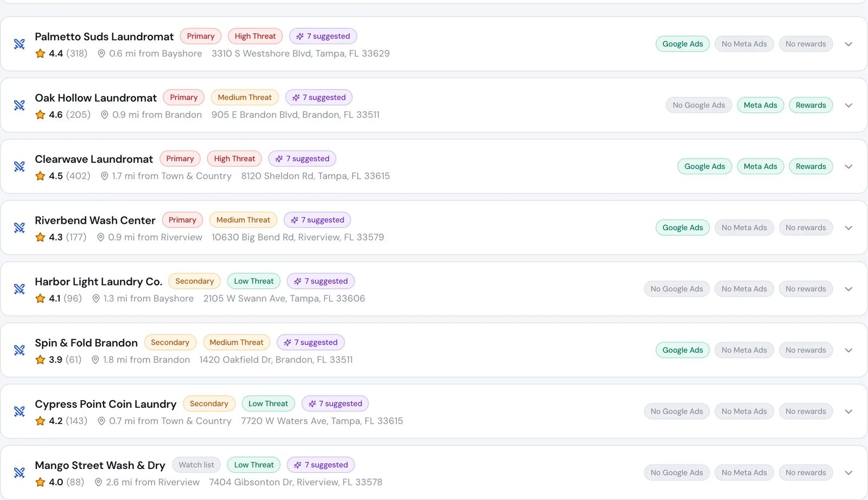This screenshot has height=500, width=868.
Task: Click the location pin next to 1.3 mi from Bayshore
Action: [96, 299]
